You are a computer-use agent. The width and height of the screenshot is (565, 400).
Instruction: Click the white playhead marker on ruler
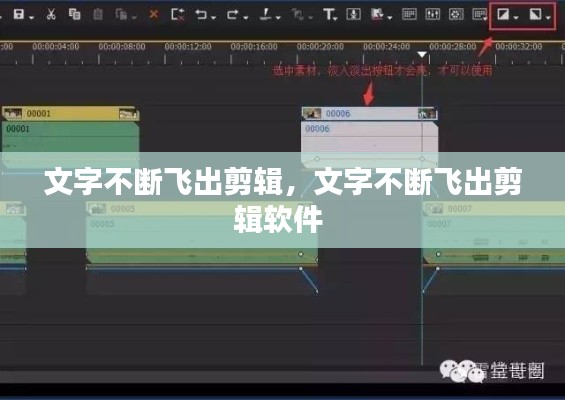click(422, 55)
